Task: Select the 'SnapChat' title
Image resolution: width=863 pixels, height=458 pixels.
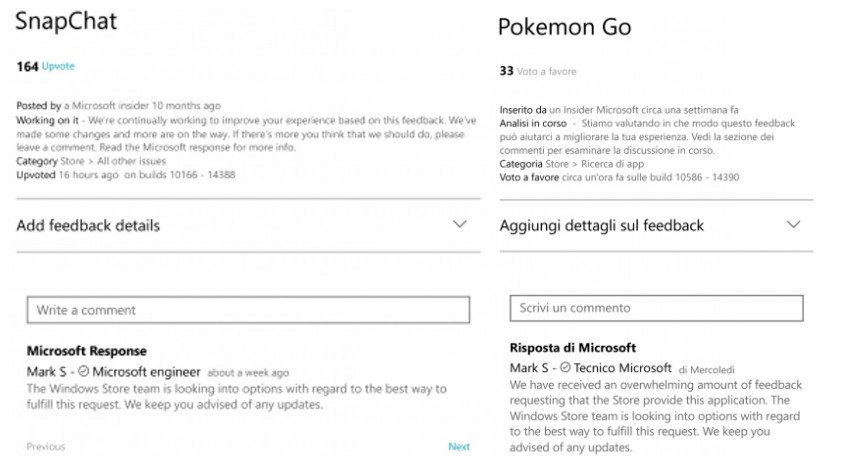Action: click(66, 21)
